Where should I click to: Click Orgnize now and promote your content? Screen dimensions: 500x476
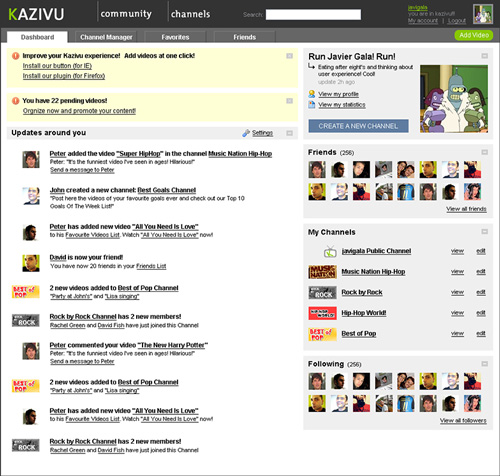(79, 111)
